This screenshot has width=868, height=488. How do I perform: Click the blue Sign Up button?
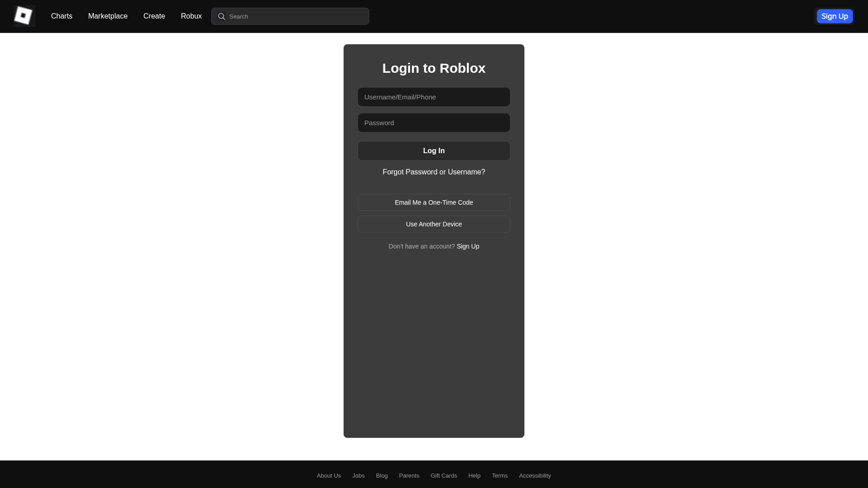point(835,16)
